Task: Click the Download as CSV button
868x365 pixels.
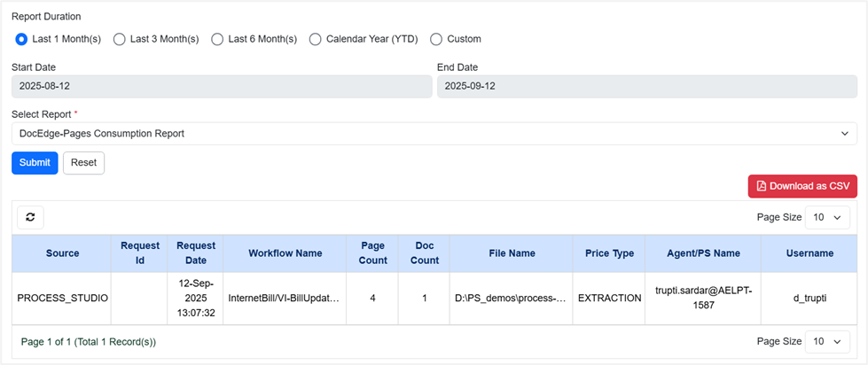Action: pos(802,186)
